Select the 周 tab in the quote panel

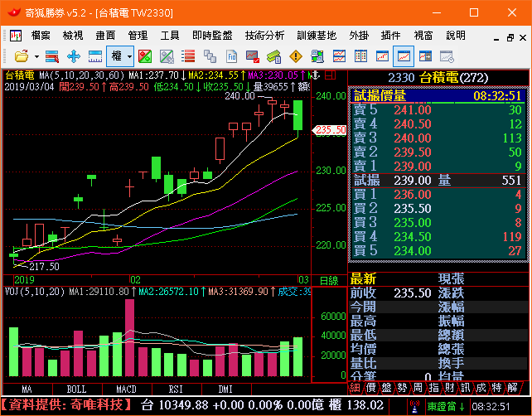click(x=418, y=388)
